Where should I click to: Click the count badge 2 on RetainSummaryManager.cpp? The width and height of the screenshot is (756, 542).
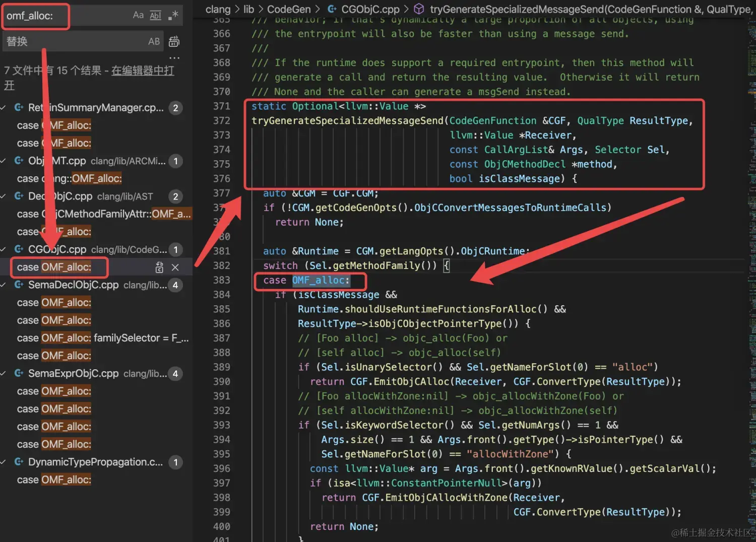[x=175, y=108]
